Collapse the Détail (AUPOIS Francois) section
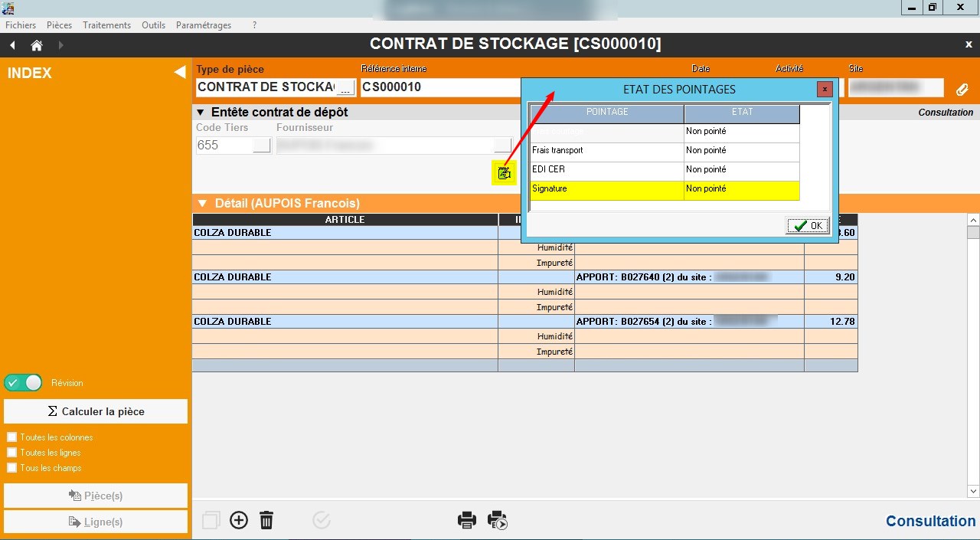 pyautogui.click(x=202, y=204)
